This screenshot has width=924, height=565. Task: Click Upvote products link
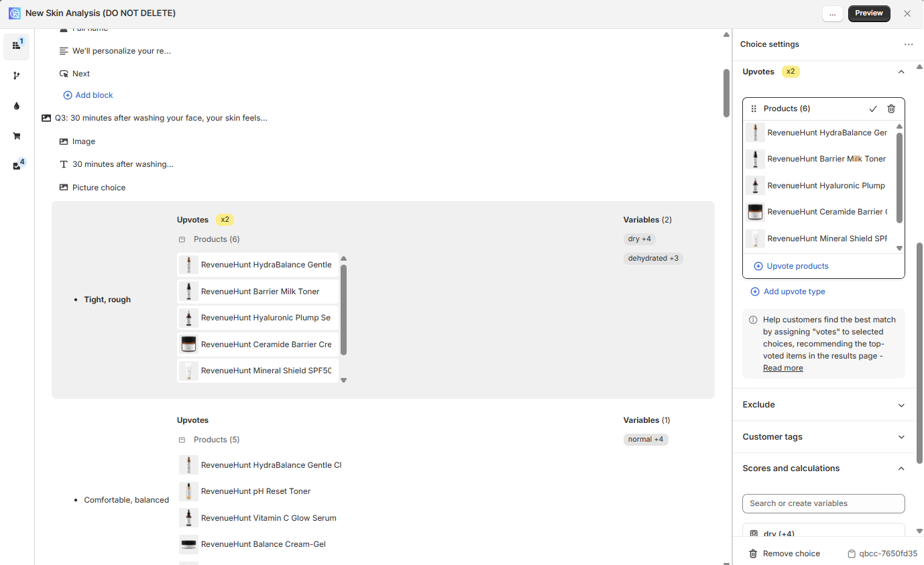[791, 266]
